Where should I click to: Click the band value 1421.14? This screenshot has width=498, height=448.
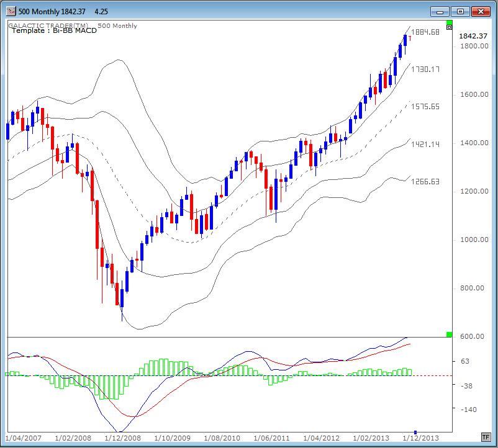click(425, 145)
